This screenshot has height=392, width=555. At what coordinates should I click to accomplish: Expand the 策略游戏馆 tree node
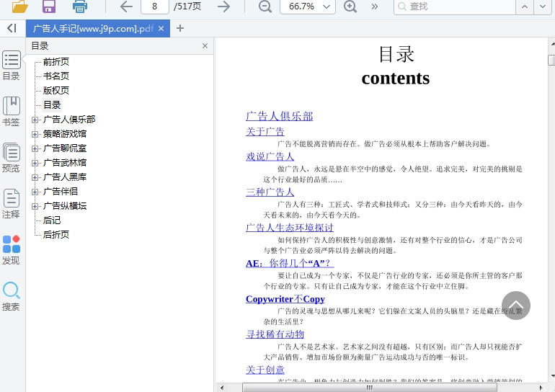click(35, 134)
